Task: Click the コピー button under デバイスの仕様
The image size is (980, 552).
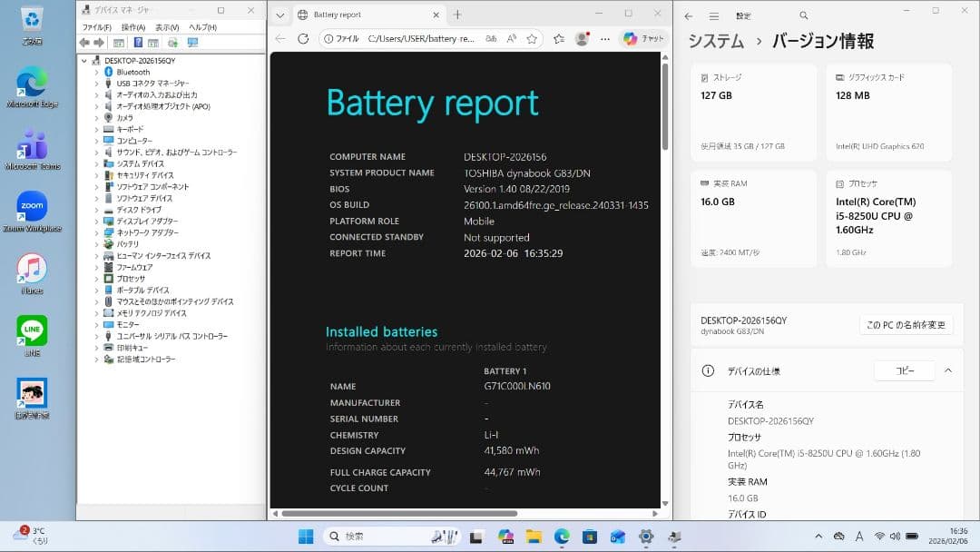Action: pos(904,370)
